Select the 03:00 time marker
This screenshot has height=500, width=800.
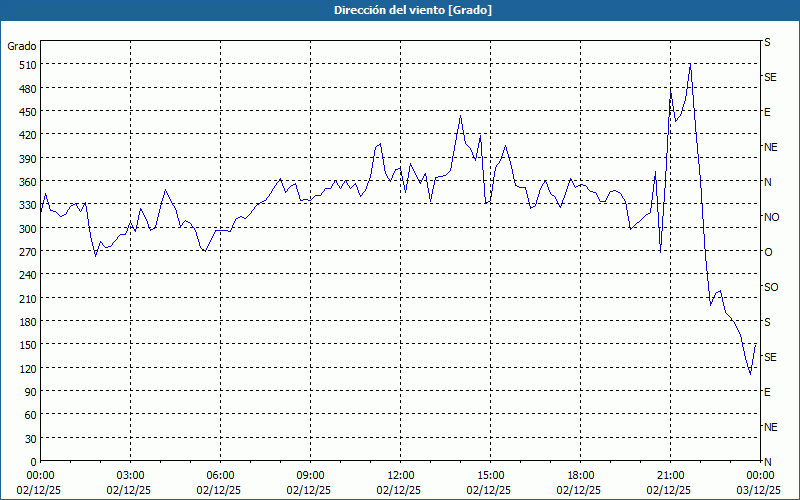point(130,475)
